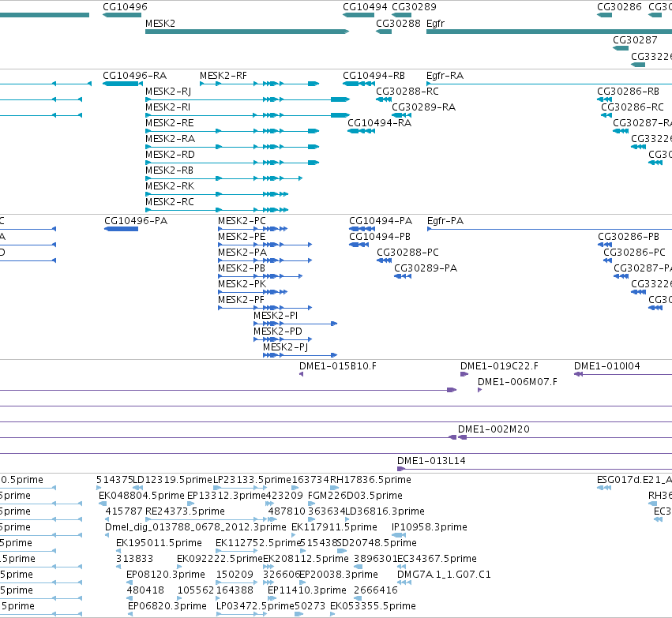Open protein MESK2-PB label
This screenshot has width=672, height=618.
tap(242, 268)
